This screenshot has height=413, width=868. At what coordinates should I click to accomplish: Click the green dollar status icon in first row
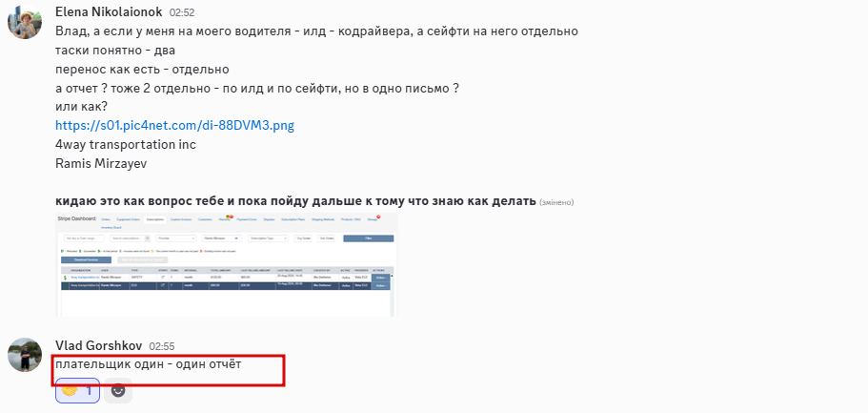click(65, 278)
